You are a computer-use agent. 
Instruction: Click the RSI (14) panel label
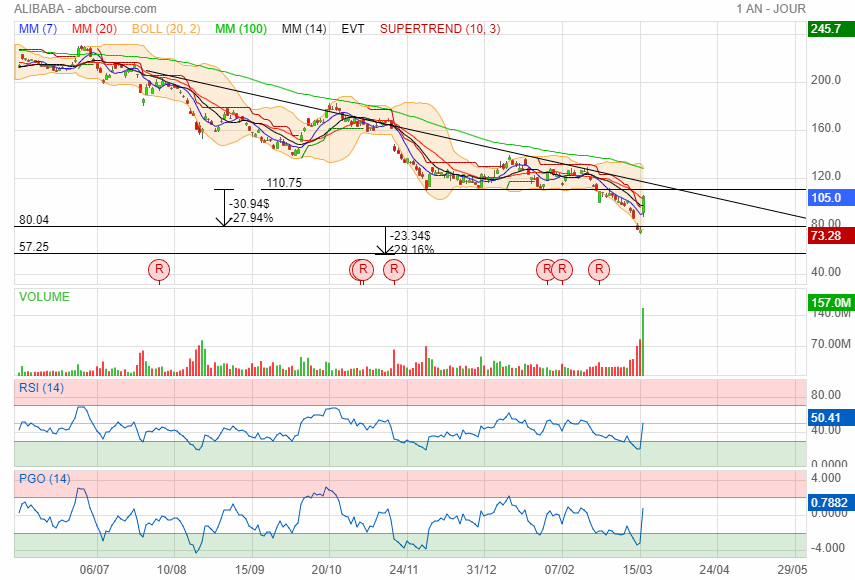click(x=41, y=388)
